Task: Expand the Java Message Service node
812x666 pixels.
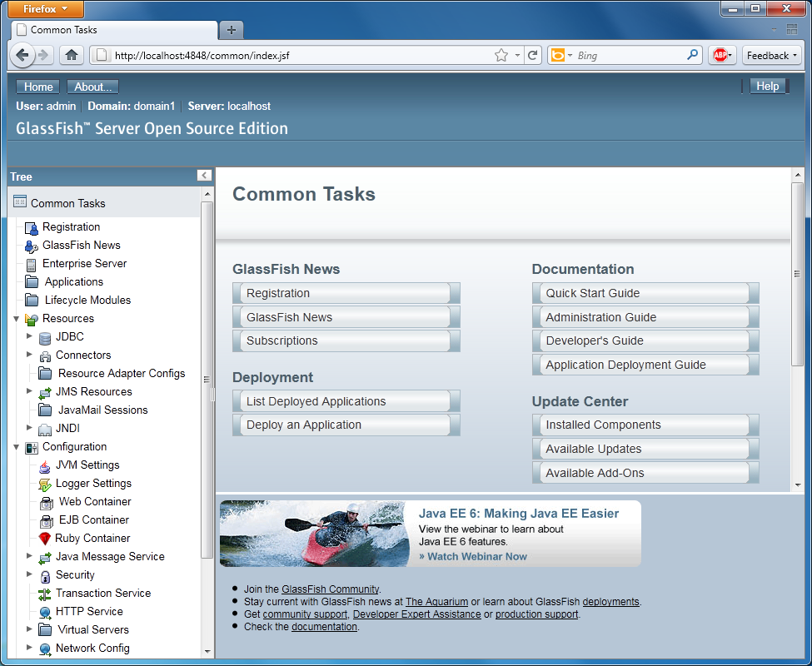Action: pyautogui.click(x=30, y=557)
